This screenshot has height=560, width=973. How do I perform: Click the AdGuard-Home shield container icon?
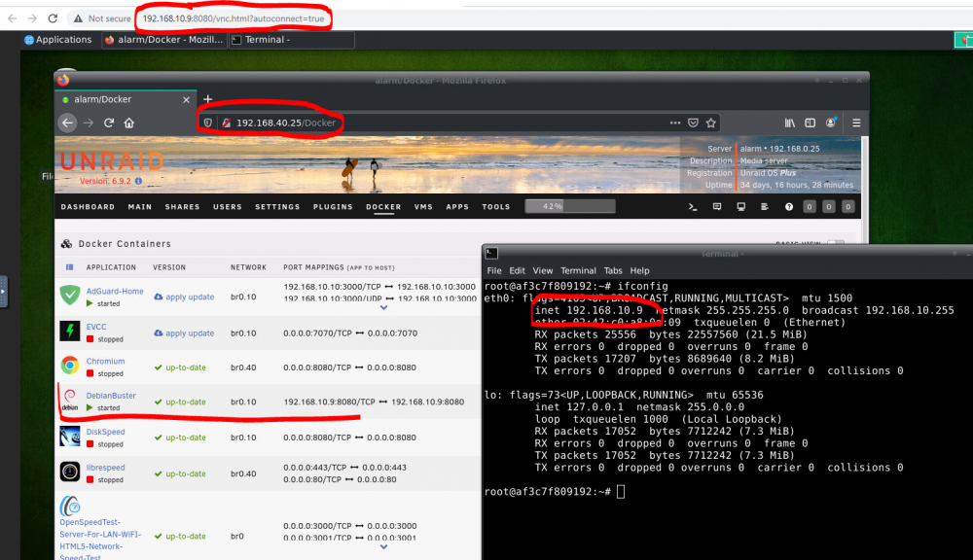pos(69,296)
